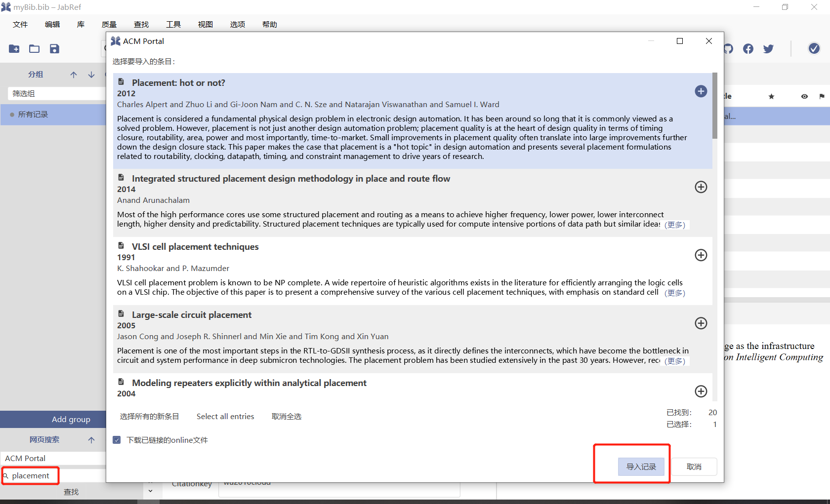This screenshot has height=504, width=830.
Task: Open the 视图 menu
Action: (206, 24)
